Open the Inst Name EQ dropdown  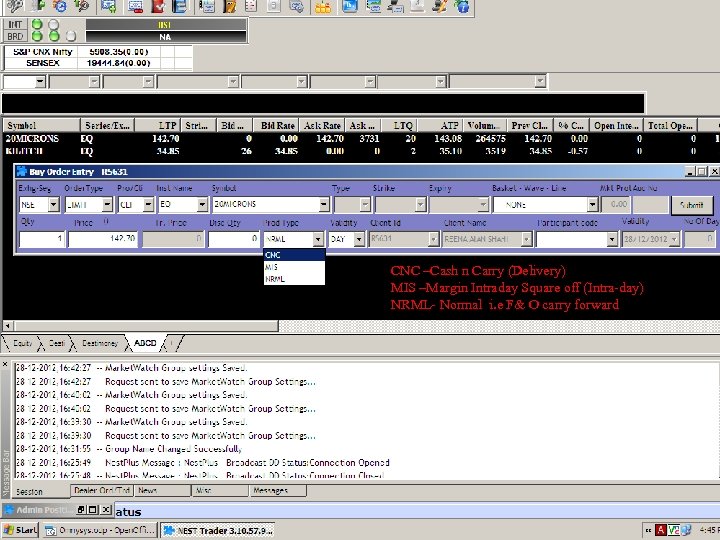click(x=202, y=204)
